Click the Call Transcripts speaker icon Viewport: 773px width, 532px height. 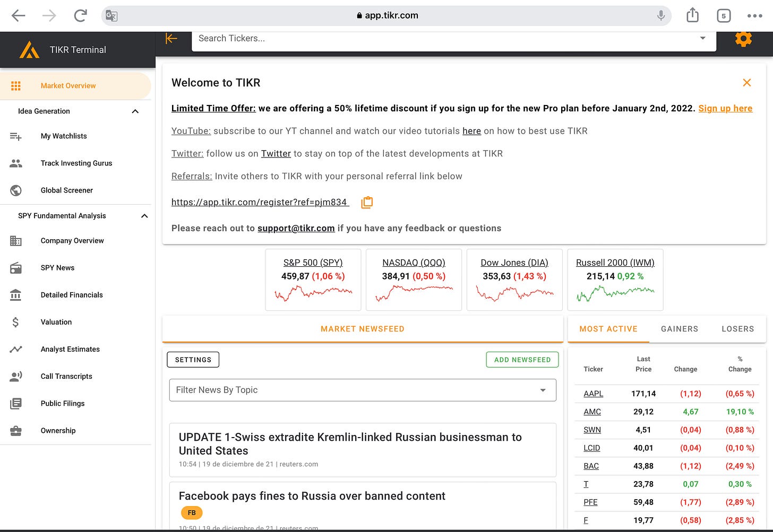click(x=16, y=377)
